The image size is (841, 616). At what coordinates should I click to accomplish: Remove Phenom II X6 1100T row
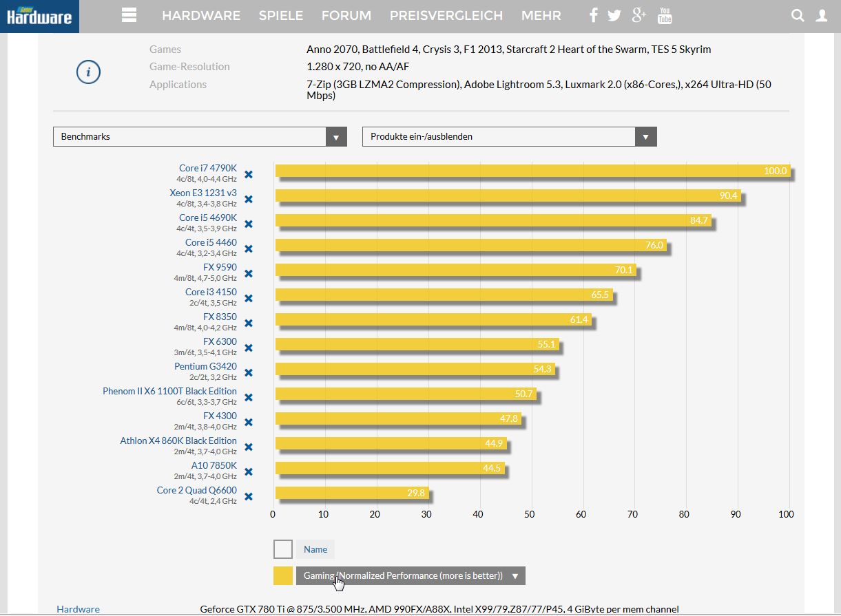tap(249, 397)
